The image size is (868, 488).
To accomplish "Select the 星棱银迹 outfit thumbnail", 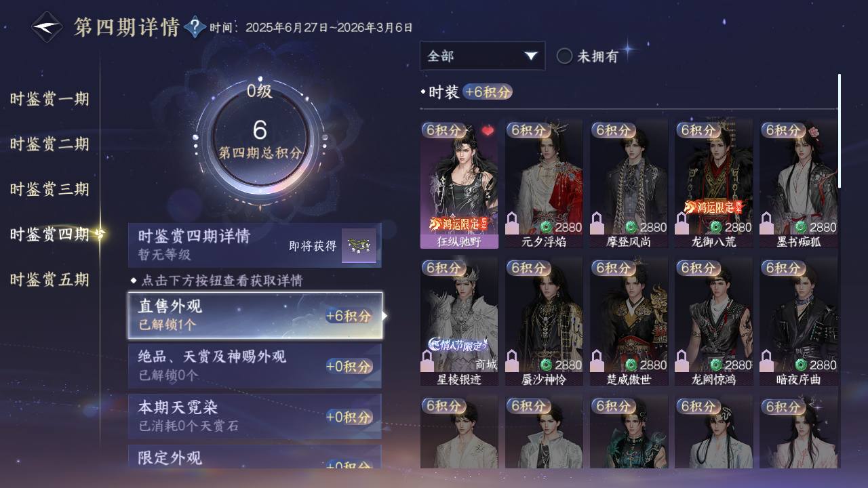I will 459,321.
